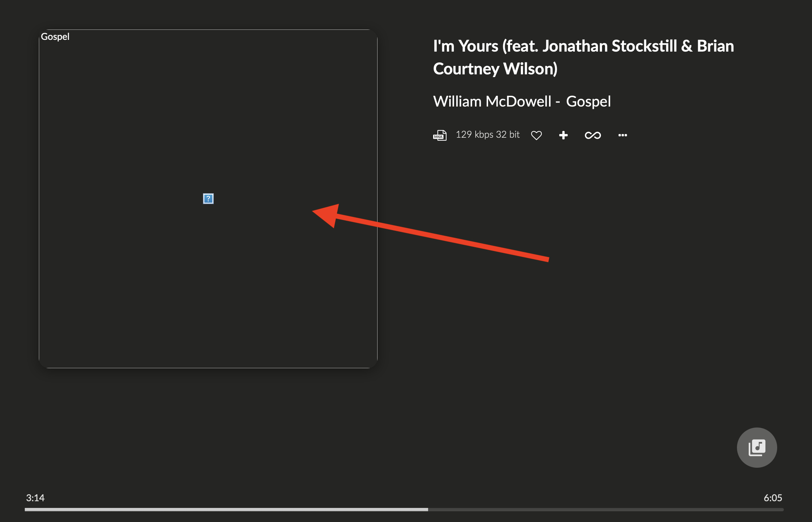Click the Gospel text in artwork corner
This screenshot has width=812, height=522.
point(55,37)
